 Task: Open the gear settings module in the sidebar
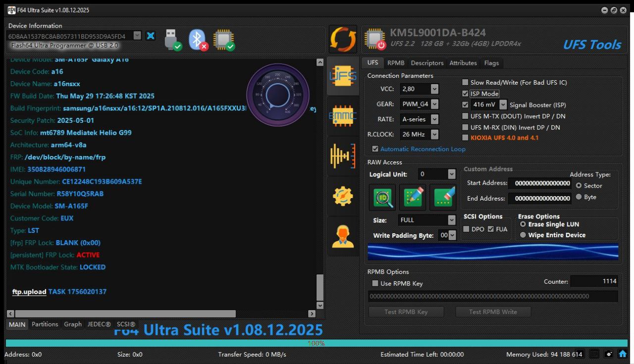343,196
